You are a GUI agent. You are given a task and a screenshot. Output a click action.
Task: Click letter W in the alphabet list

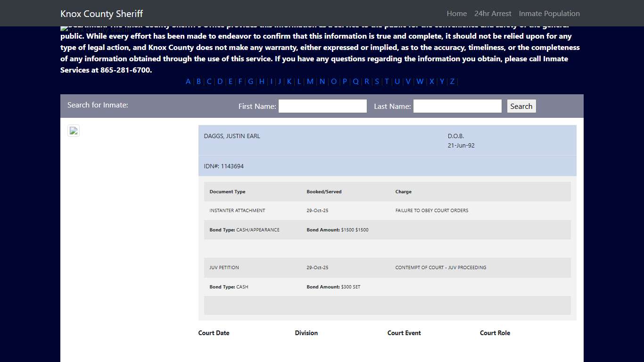pyautogui.click(x=420, y=82)
